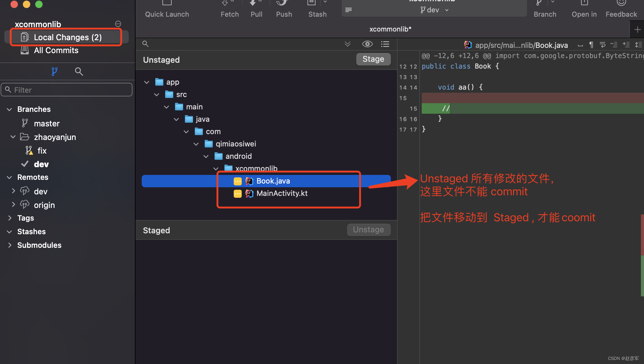Collapse the qimiaosiwei folder
The height and width of the screenshot is (364, 644).
coord(196,144)
